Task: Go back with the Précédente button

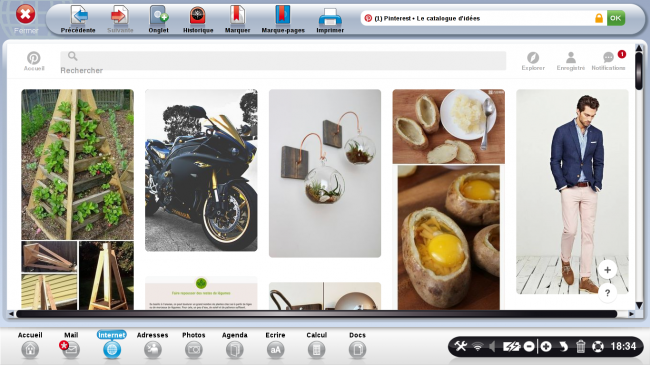Action: (78, 19)
